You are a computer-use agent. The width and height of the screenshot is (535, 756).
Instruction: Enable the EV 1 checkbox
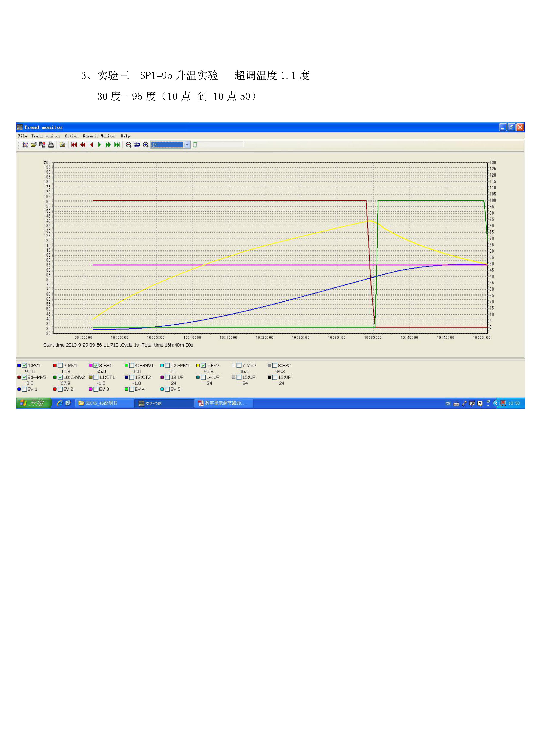point(24,389)
